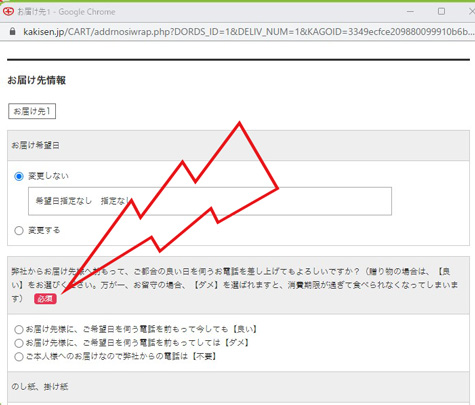Minimize the Chrome popup window
475x405 pixels.
pos(410,12)
